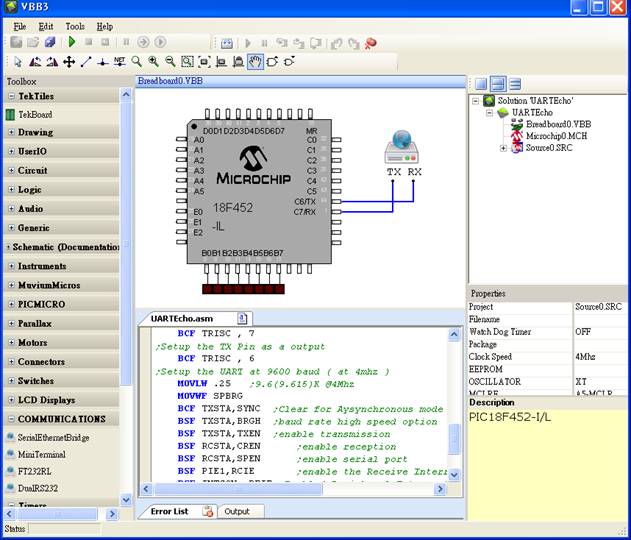Select the draw wire tool

pyautogui.click(x=86, y=62)
